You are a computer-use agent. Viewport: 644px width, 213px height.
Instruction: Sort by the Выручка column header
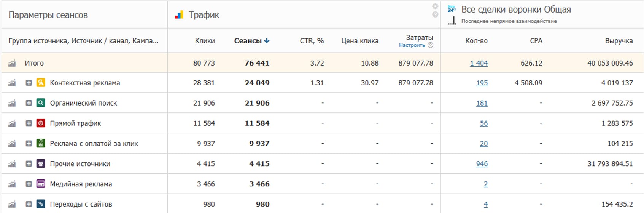619,41
